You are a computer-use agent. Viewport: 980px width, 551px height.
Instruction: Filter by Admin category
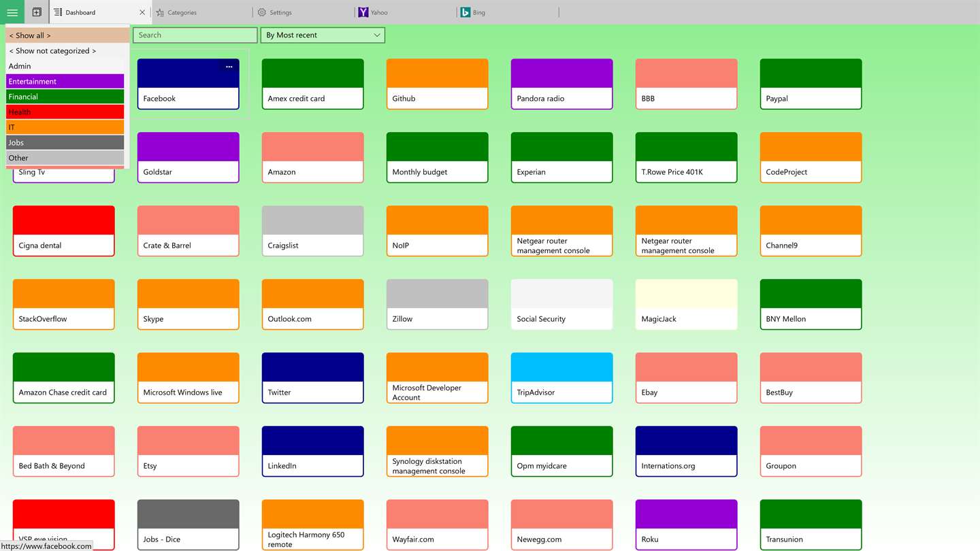click(65, 66)
